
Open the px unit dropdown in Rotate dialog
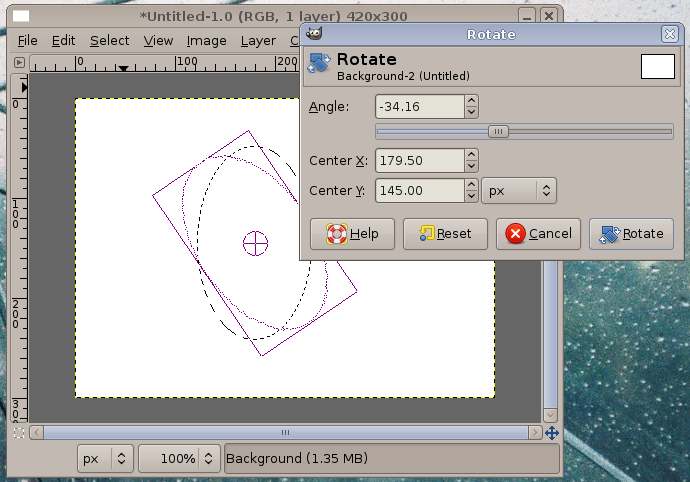click(x=518, y=190)
